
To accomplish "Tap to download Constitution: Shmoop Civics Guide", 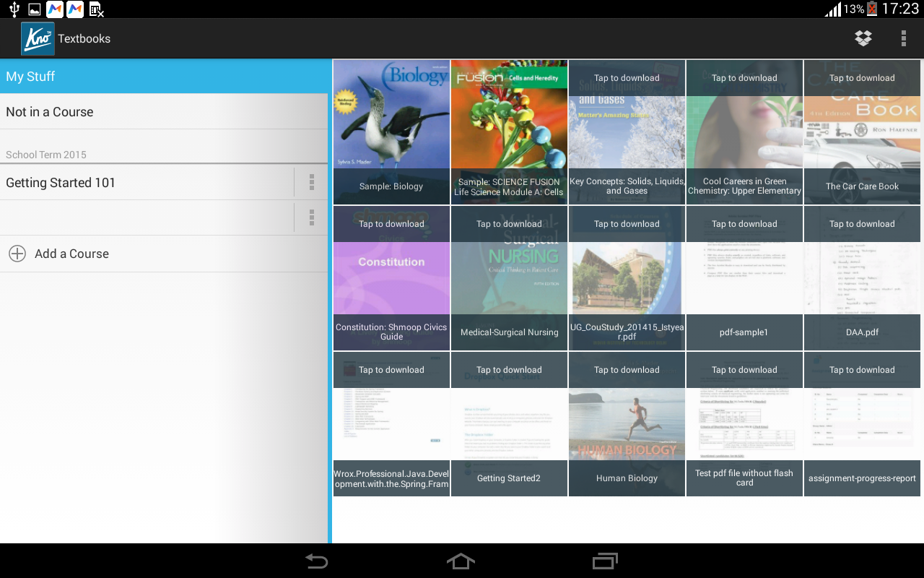I will (391, 278).
